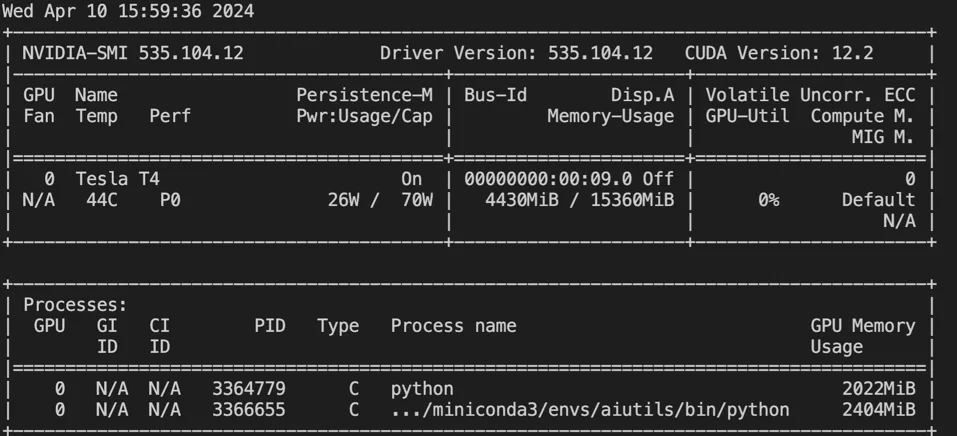
Task: Click the 44C temperature reading
Action: tap(101, 200)
